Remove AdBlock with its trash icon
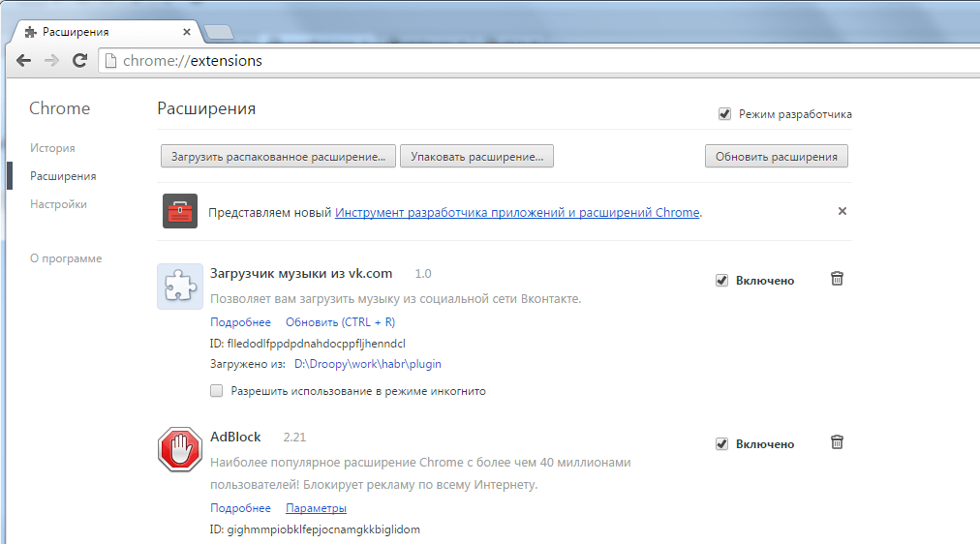 point(837,442)
